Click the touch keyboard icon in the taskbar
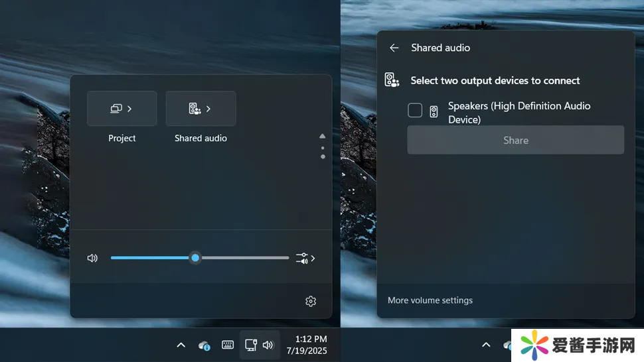 (228, 345)
